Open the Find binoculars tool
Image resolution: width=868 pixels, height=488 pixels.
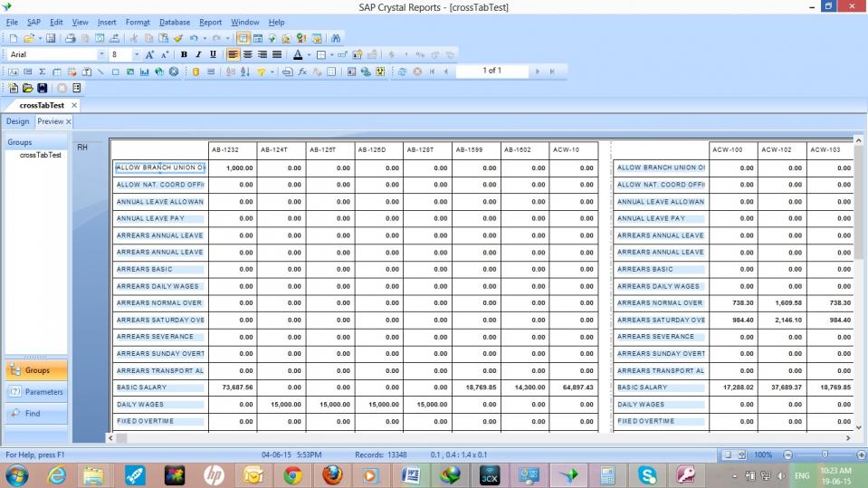click(336, 39)
